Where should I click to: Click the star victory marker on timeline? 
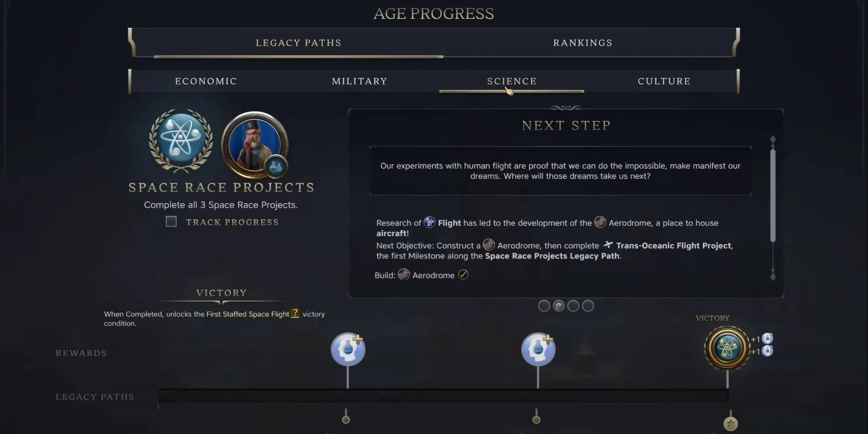[x=730, y=423]
